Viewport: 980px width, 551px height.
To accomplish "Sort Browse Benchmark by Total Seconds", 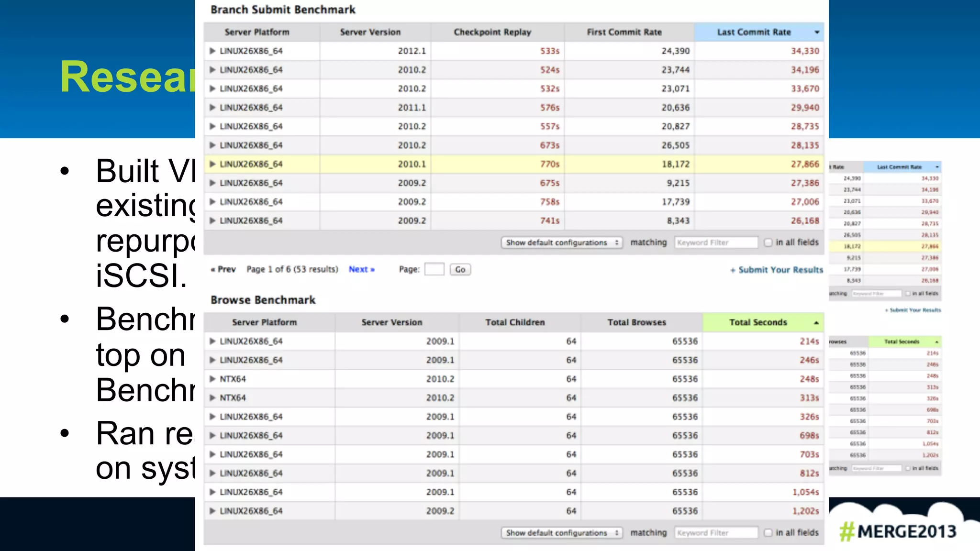I will 763,322.
